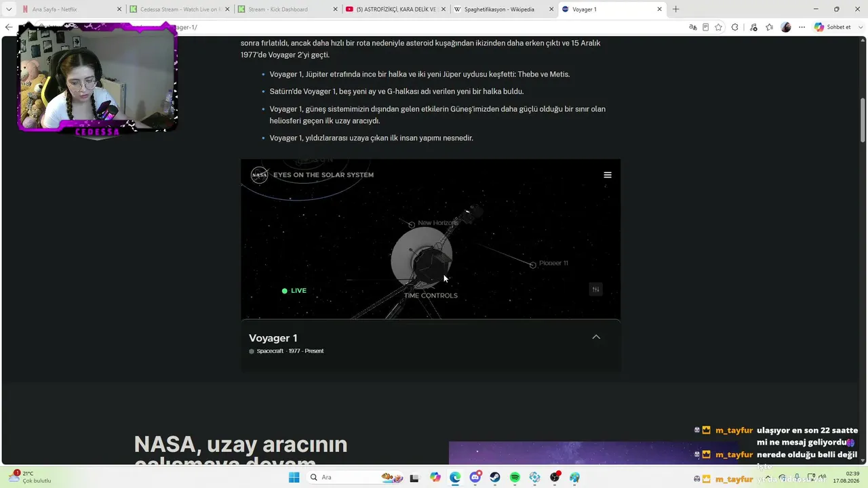
Task: Open Copilot from the taskbar
Action: [435, 477]
